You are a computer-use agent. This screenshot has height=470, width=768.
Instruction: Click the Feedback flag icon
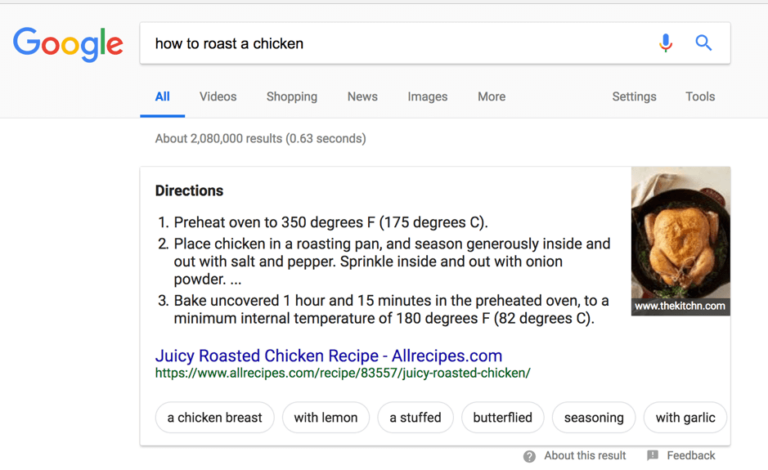(x=653, y=456)
